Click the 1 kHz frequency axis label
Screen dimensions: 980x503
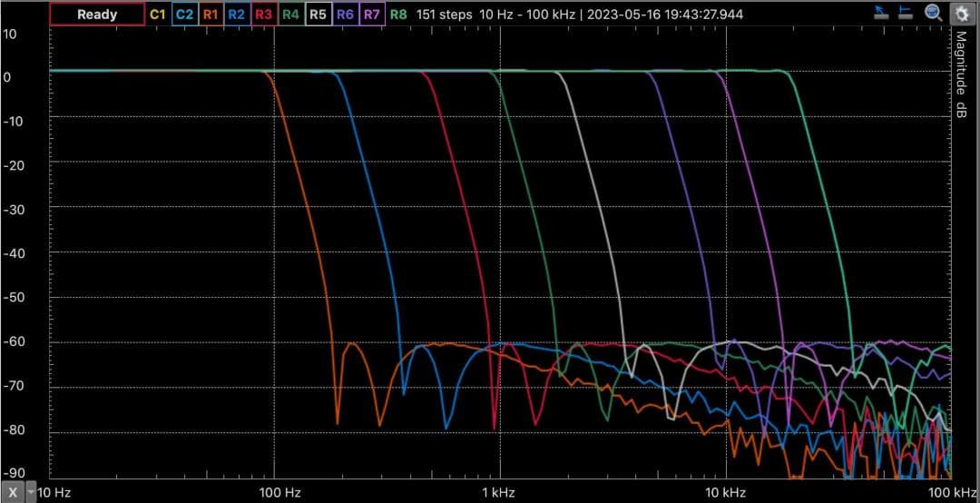[497, 492]
